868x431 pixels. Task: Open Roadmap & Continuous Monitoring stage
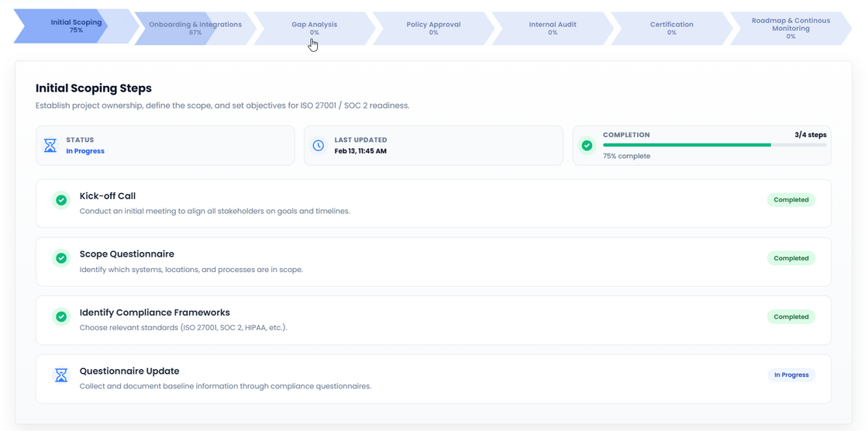790,28
